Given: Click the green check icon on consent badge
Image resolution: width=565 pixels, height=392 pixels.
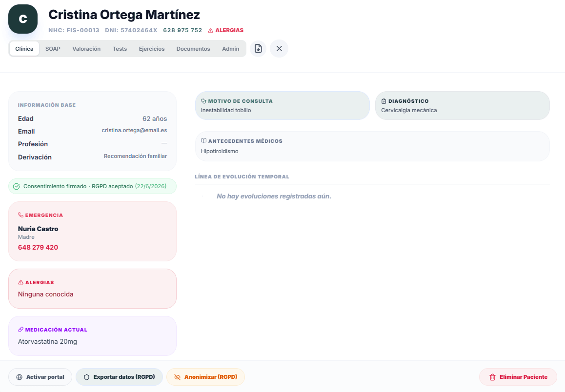Looking at the screenshot, I should coord(16,186).
